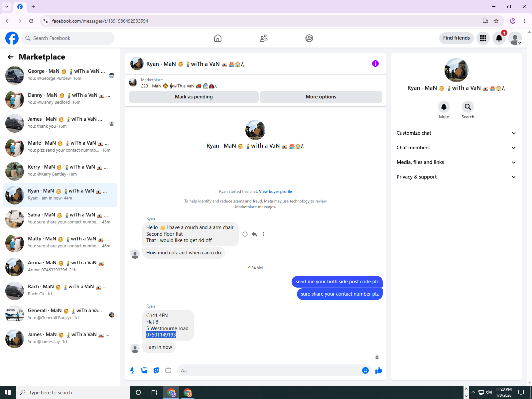Open the Facebook menu grid icon
This screenshot has height=399, width=532.
click(x=483, y=38)
